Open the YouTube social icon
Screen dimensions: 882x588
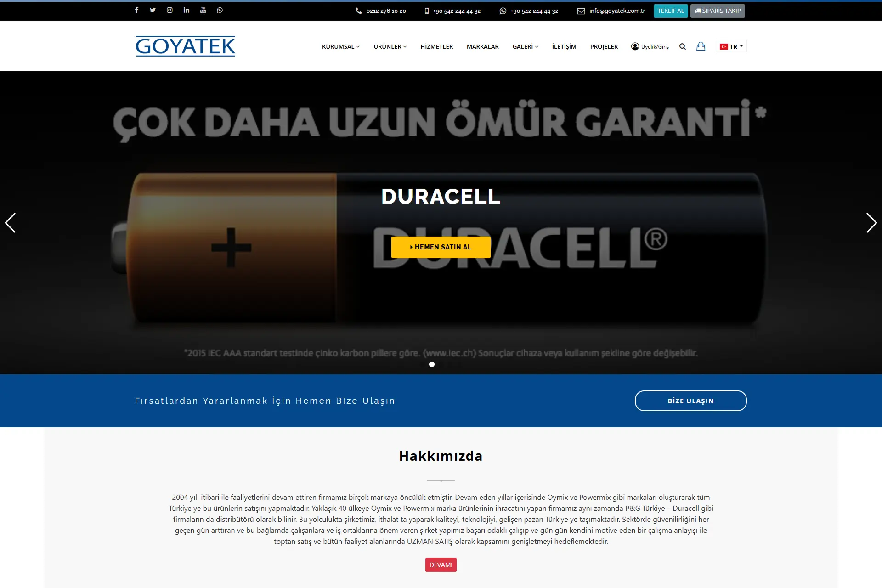203,10
